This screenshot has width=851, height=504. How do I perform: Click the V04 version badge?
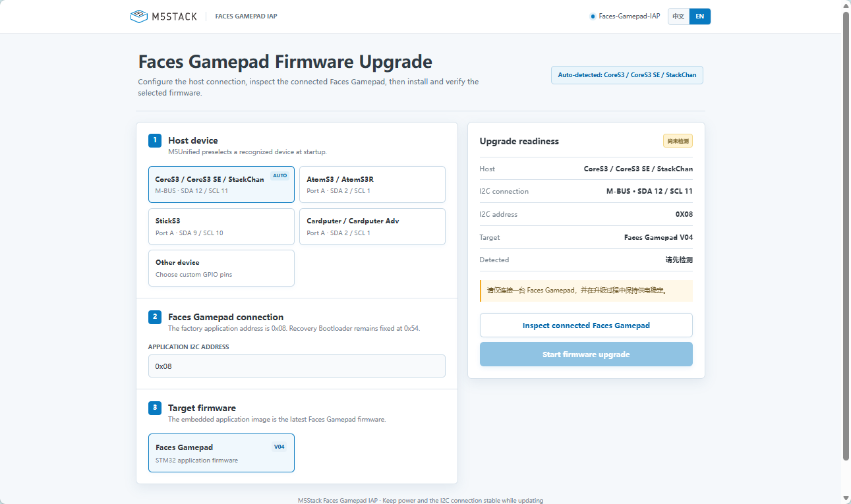tap(279, 447)
